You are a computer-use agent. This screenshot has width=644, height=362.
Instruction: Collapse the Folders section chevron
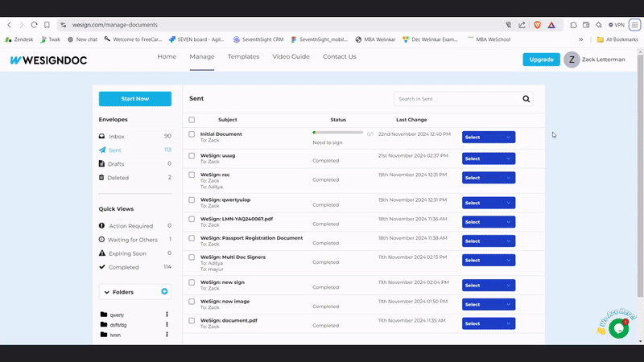pyautogui.click(x=107, y=292)
